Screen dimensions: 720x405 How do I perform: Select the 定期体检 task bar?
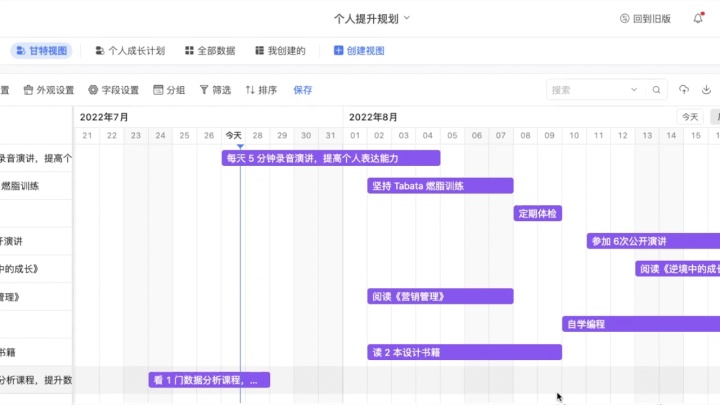coord(538,213)
